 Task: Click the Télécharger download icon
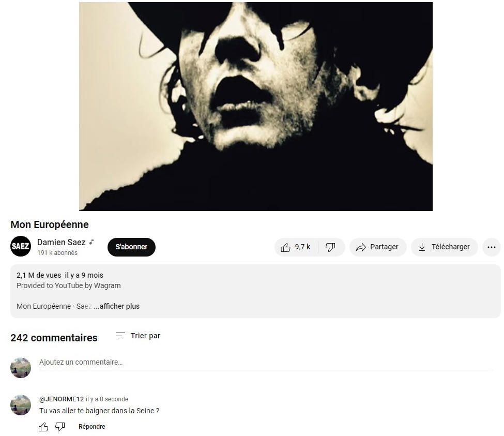422,247
